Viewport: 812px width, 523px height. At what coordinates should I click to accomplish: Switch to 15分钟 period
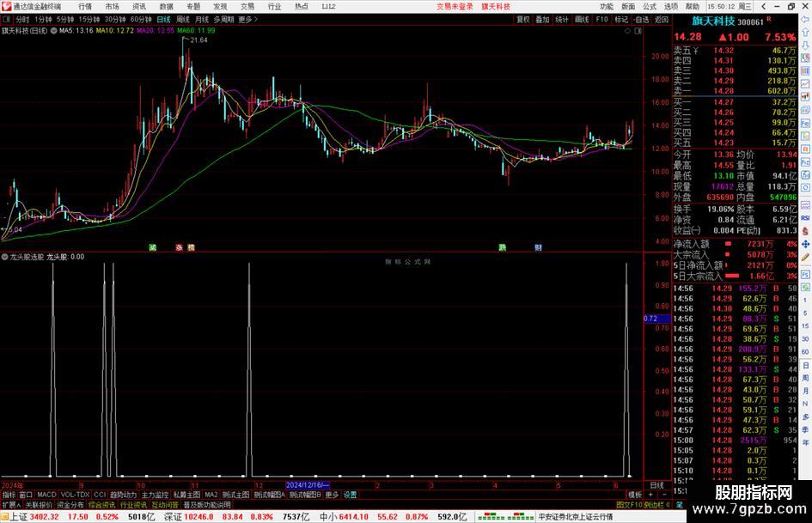89,19
